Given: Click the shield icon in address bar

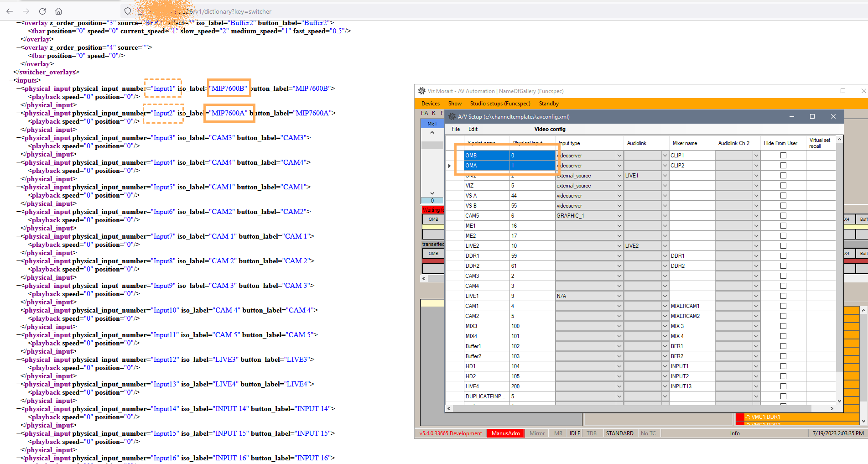Looking at the screenshot, I should click(x=128, y=11).
